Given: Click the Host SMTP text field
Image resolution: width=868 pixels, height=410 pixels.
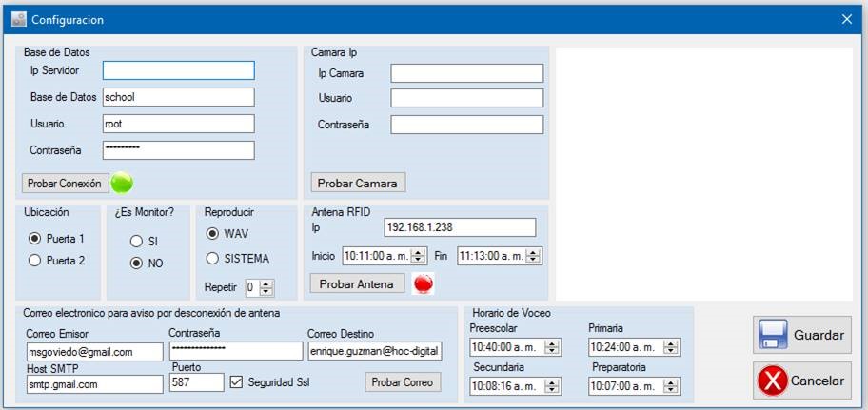Looking at the screenshot, I should click(95, 383).
